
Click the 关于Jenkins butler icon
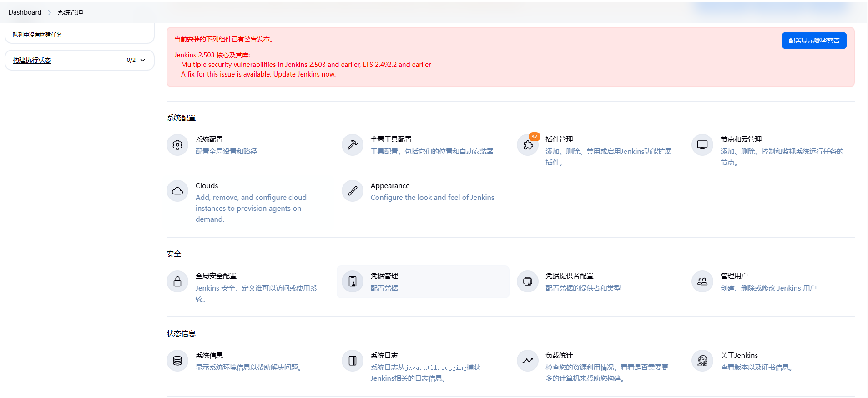coord(702,361)
